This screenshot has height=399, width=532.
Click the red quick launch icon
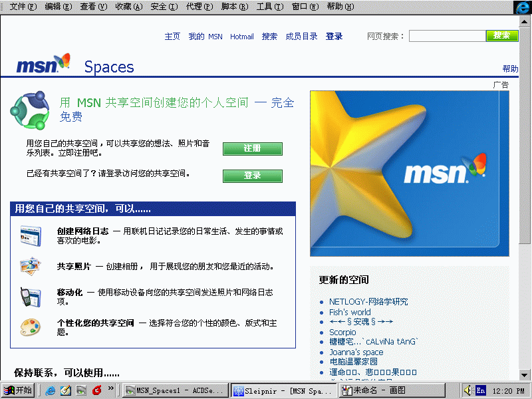coord(96,390)
